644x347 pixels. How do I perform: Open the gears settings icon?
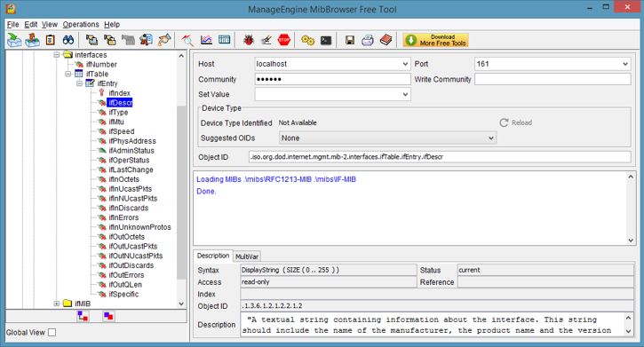[x=307, y=40]
